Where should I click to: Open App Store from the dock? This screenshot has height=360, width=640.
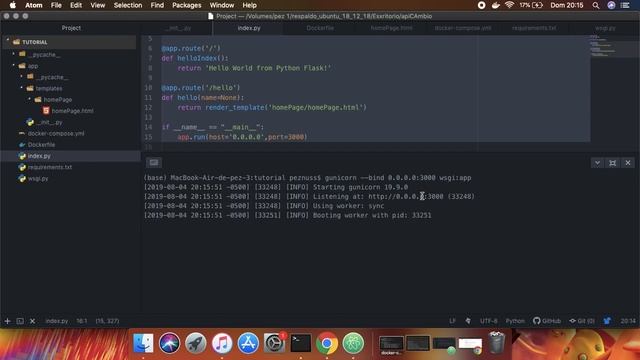[248, 343]
